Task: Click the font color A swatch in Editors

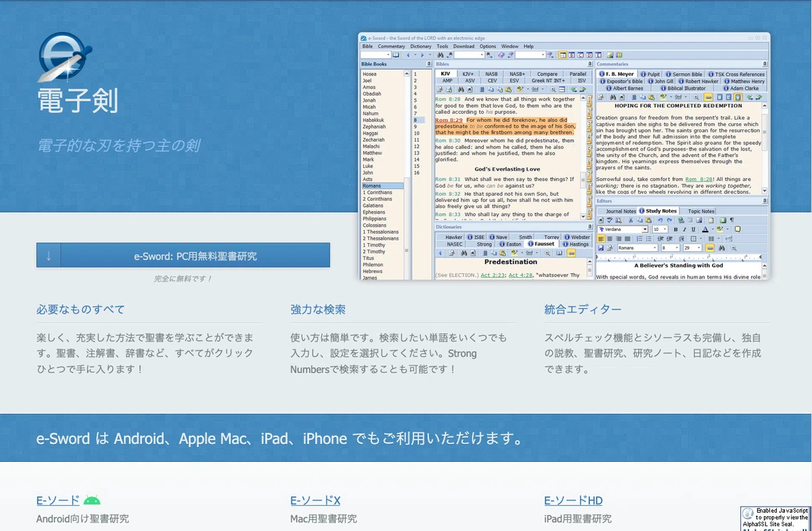Action: (x=705, y=230)
